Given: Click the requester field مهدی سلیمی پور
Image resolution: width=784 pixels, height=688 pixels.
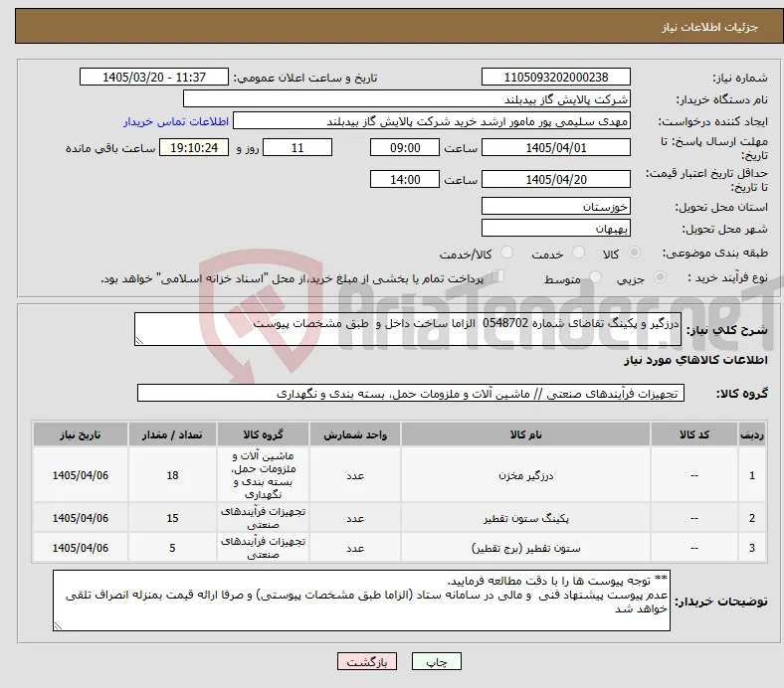Looking at the screenshot, I should [432, 121].
